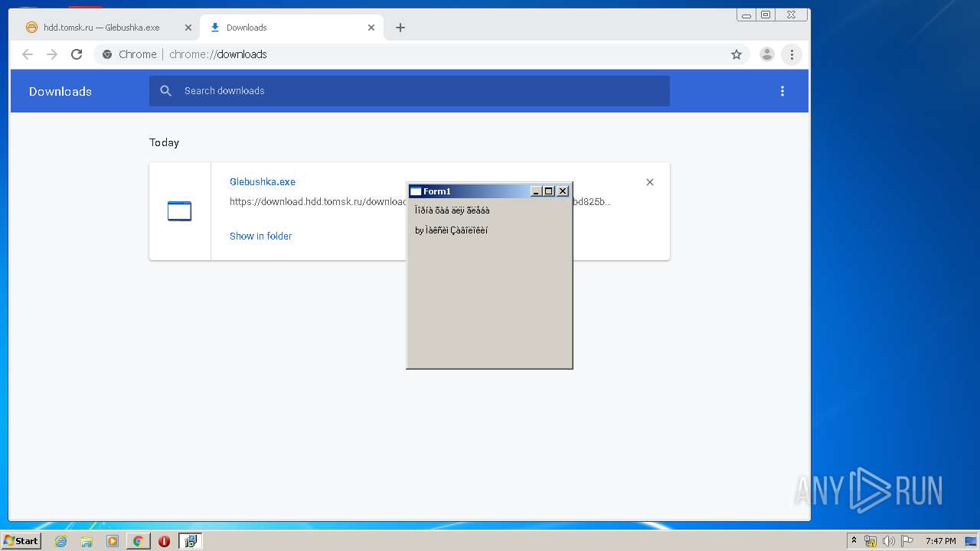980x551 pixels.
Task: Click the Downloads page title
Action: pos(60,91)
